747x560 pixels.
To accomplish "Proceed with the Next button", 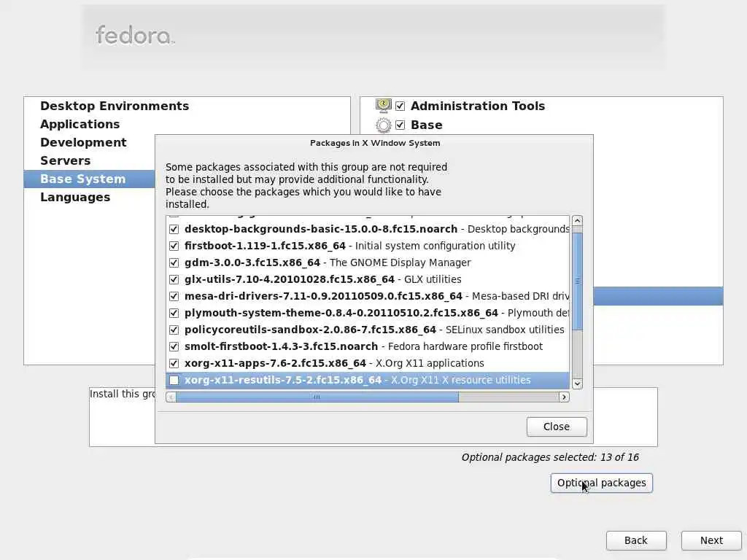I will [711, 540].
